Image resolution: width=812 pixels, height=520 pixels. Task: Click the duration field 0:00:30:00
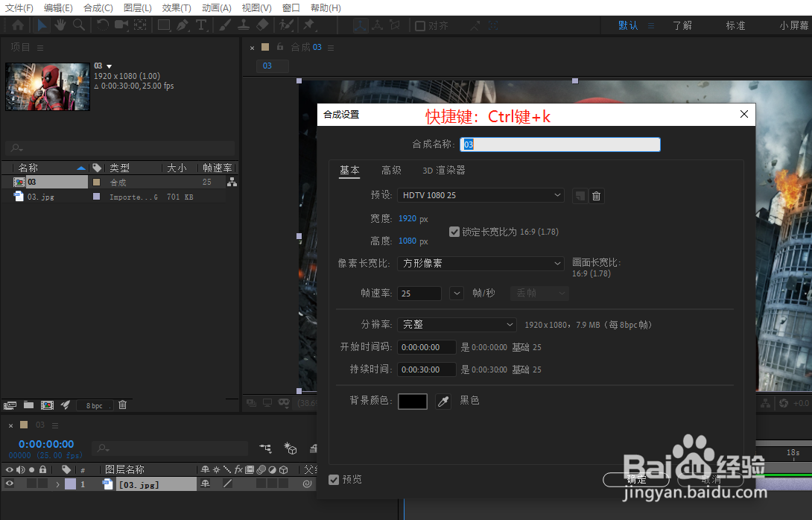click(x=427, y=370)
